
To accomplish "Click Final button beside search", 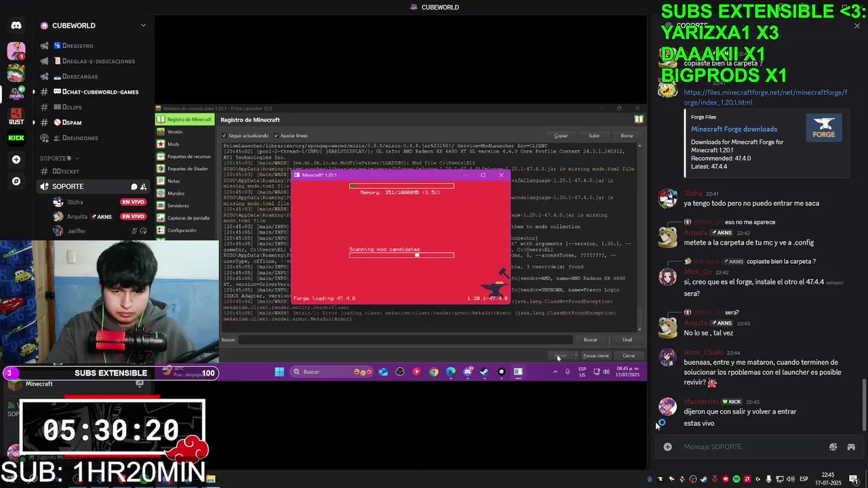I will click(x=627, y=340).
